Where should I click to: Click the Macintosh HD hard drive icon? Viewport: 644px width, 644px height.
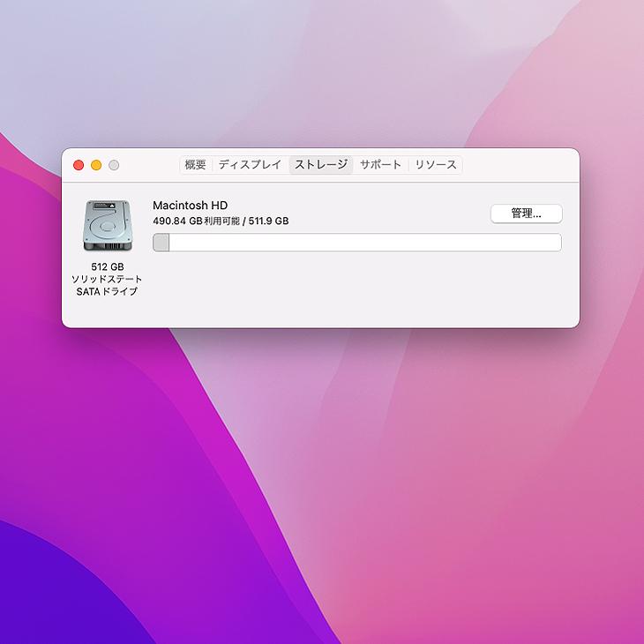[107, 225]
